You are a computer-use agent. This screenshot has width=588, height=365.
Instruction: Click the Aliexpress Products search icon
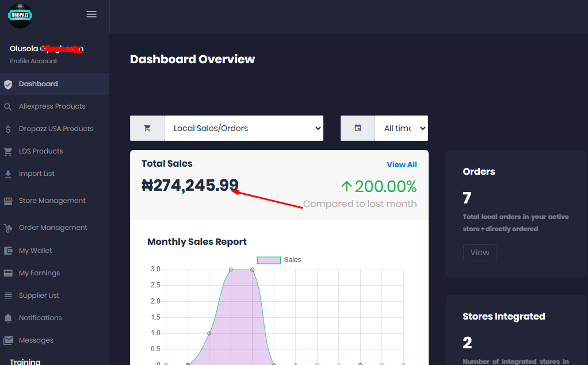pos(8,107)
